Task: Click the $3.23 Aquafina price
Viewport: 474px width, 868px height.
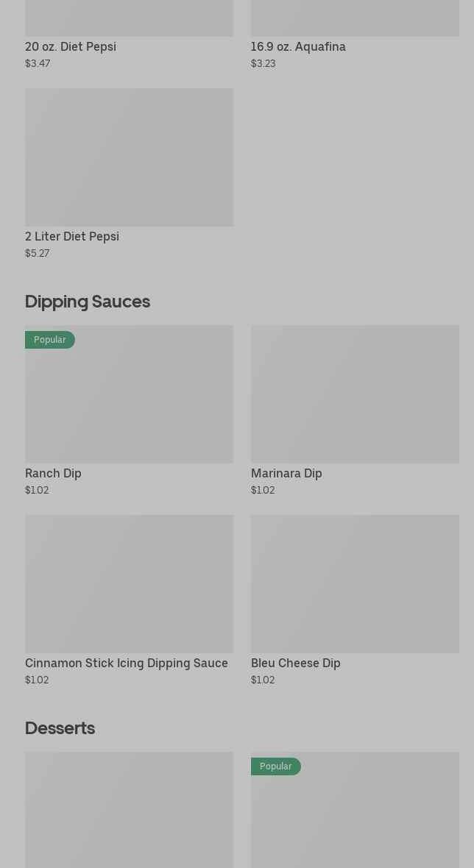Action: 263,63
